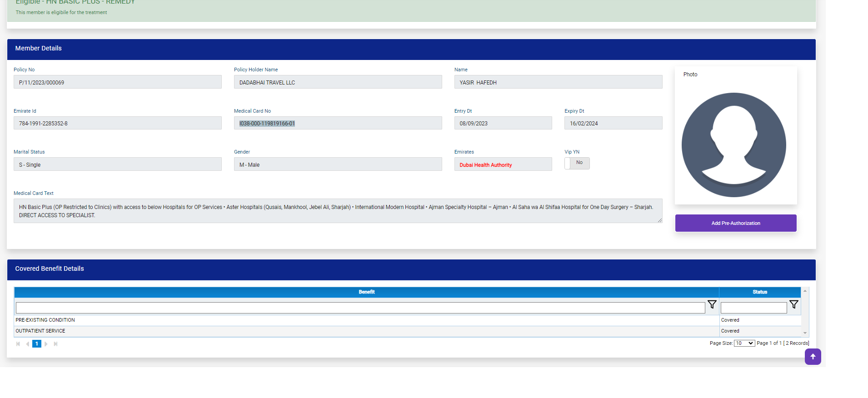Select page 1 in the pager

(x=37, y=344)
